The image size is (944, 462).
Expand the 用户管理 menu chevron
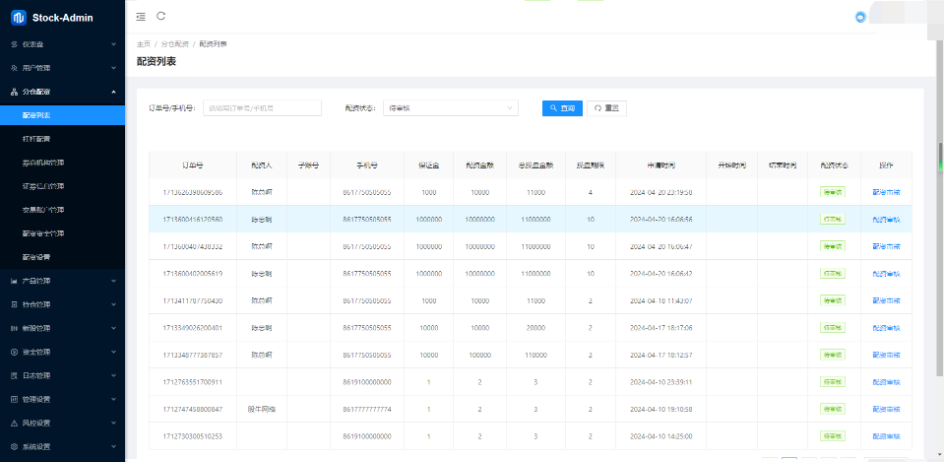(x=113, y=68)
